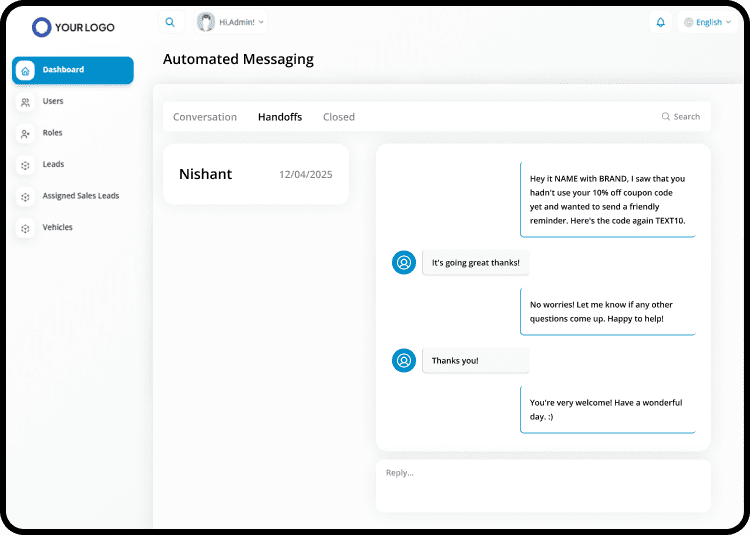Click the 'It's going great thanks!' message bubble
The width and height of the screenshot is (750, 535).
coord(475,263)
